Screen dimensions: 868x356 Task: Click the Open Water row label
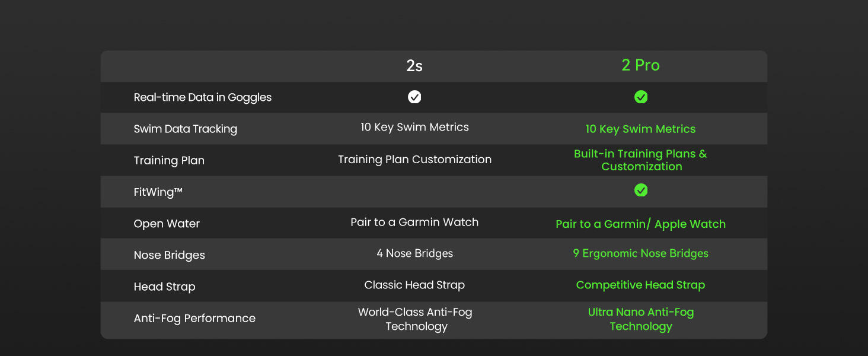(x=167, y=224)
